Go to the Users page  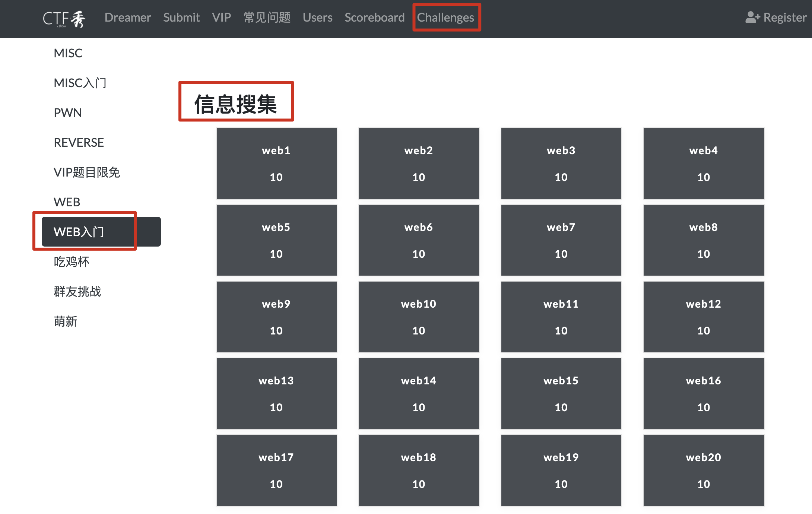(x=317, y=18)
